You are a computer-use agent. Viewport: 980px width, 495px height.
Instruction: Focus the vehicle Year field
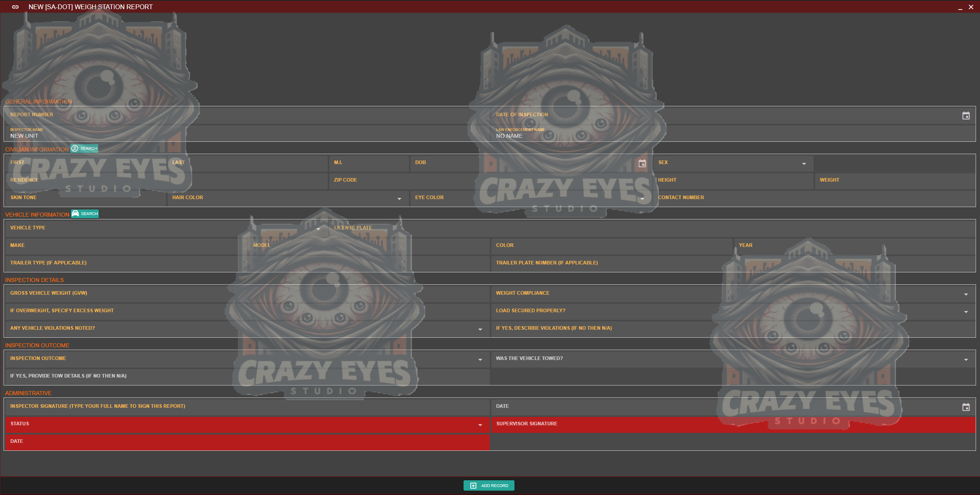tap(855, 246)
